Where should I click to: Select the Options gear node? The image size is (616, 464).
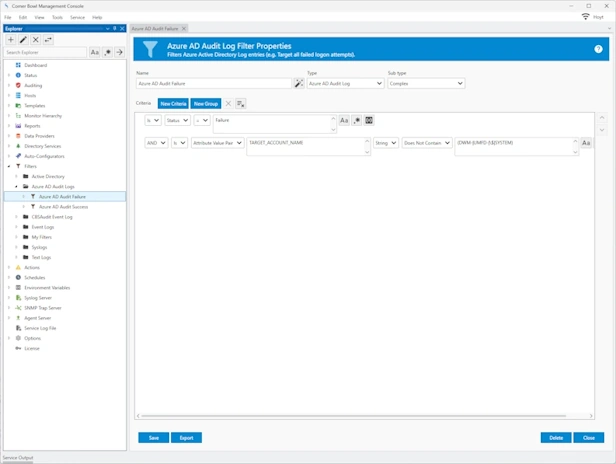tap(18, 338)
